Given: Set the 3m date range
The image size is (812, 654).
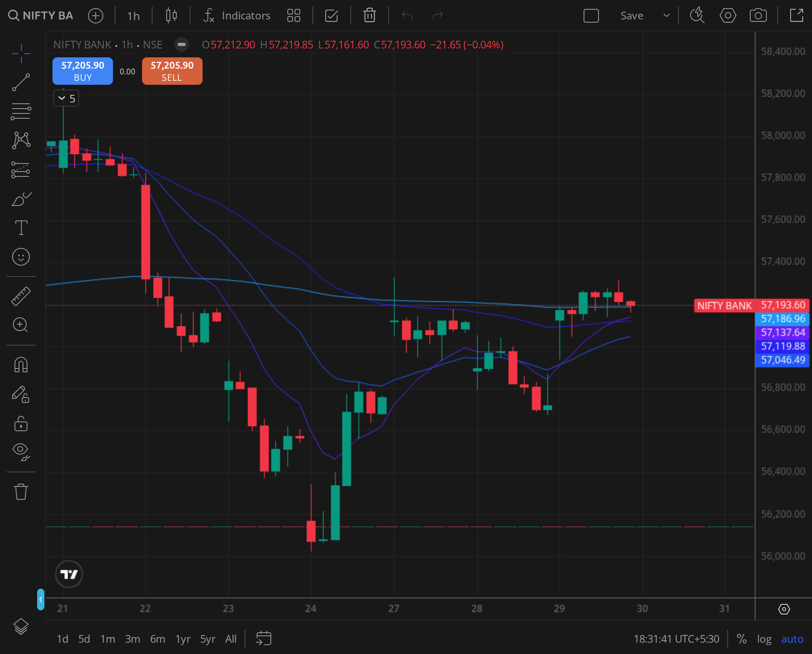Looking at the screenshot, I should (x=132, y=639).
